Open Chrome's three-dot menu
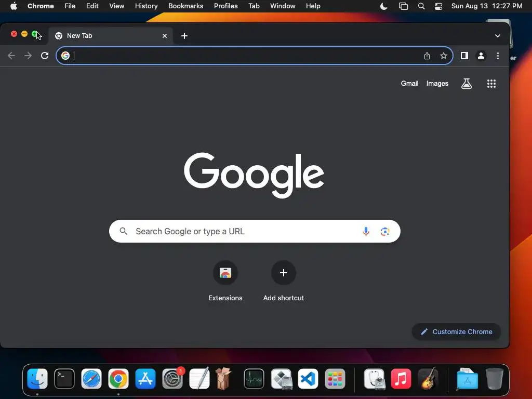 (x=498, y=56)
